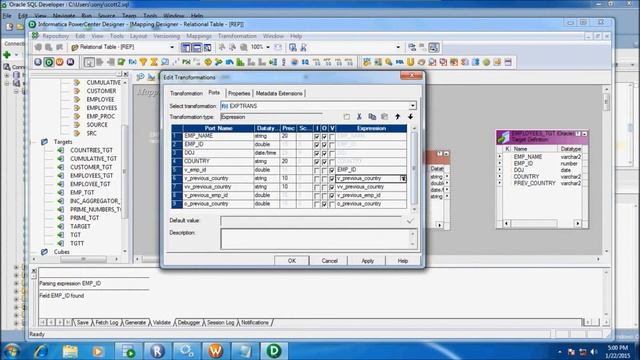Image resolution: width=640 pixels, height=360 pixels.
Task: Click the blue circle tool icon in toolbar
Action: pyautogui.click(x=38, y=62)
